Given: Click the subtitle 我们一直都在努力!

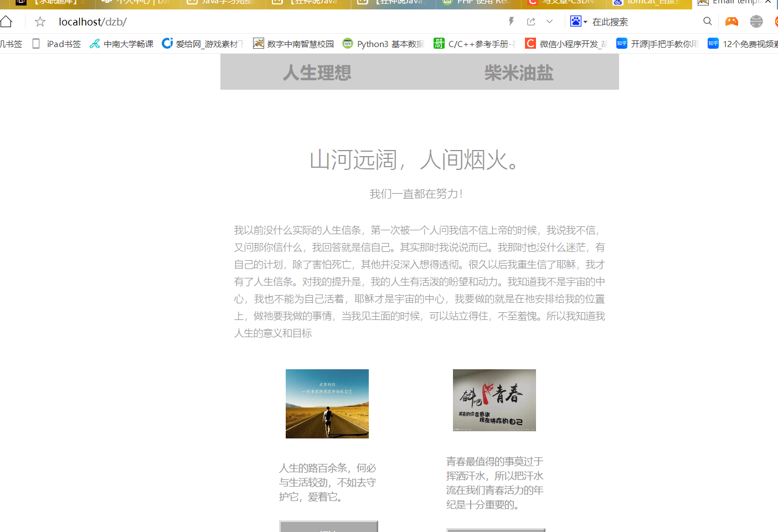Looking at the screenshot, I should (x=416, y=194).
